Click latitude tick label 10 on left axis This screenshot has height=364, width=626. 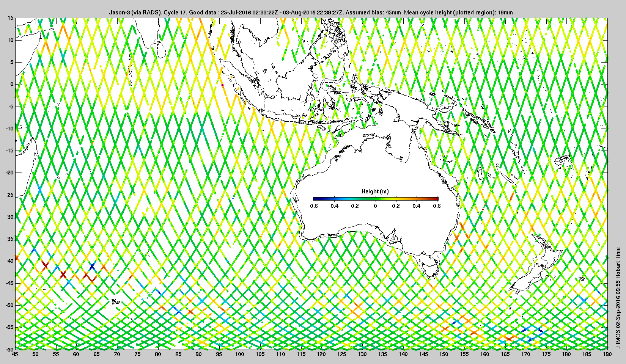click(x=10, y=40)
